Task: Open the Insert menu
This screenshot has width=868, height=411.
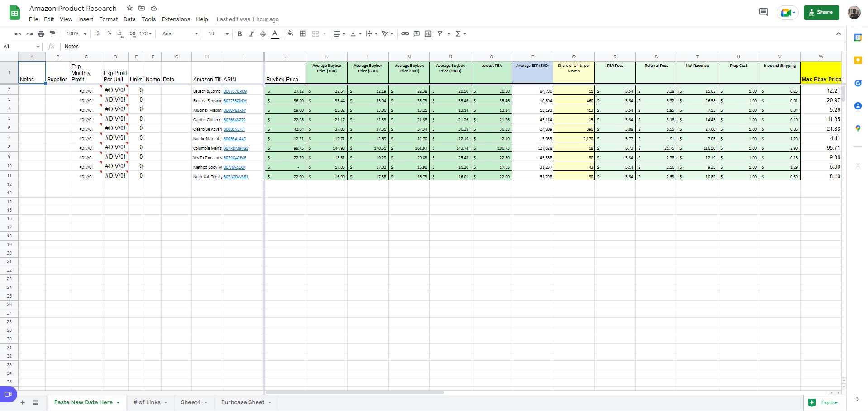Action: pos(86,19)
